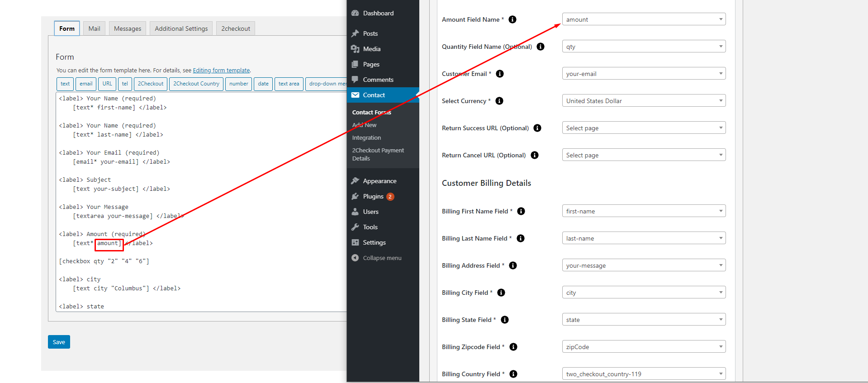
Task: Follow the Editing form template link
Action: (221, 70)
